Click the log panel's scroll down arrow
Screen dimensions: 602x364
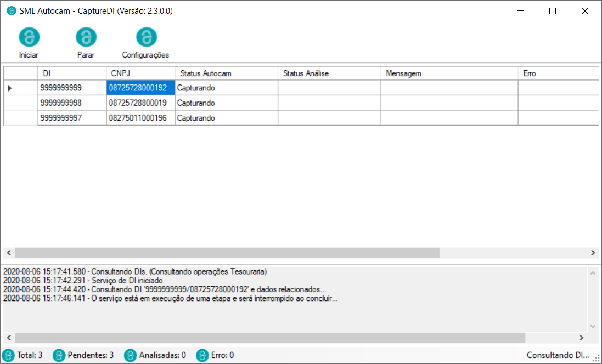pyautogui.click(x=593, y=326)
